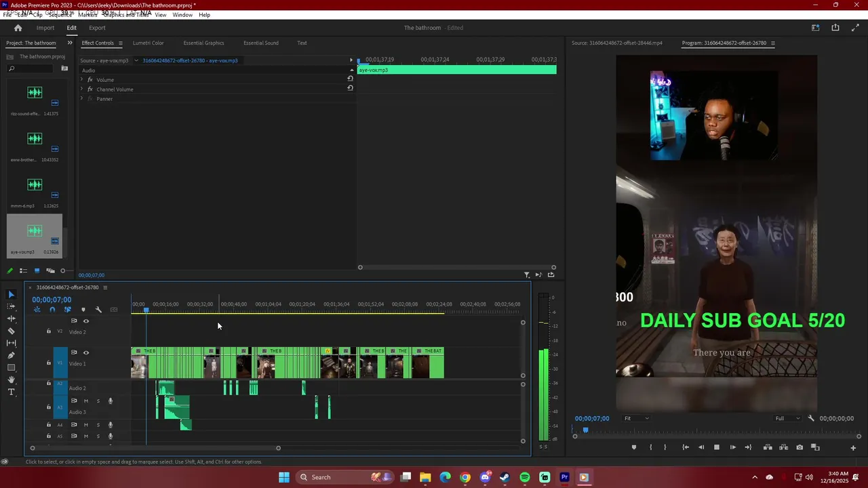Screen dimensions: 868x488
Task: Mark In point in Program monitor
Action: [650, 447]
